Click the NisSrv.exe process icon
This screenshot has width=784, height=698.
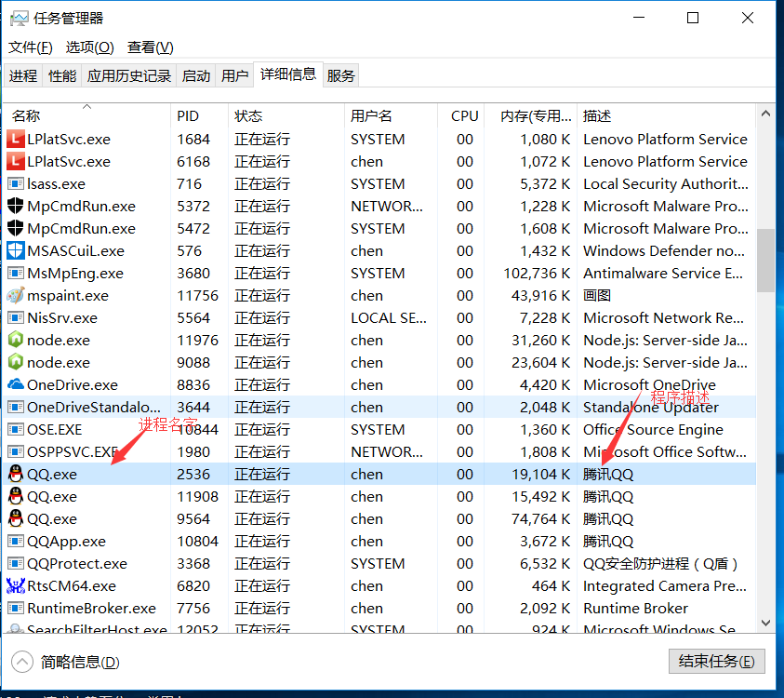(x=15, y=318)
